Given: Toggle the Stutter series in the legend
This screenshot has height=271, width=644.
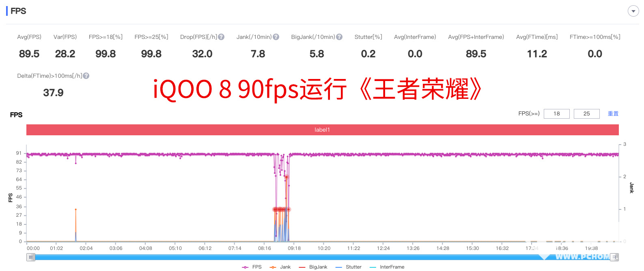Looking at the screenshot, I should [x=349, y=267].
